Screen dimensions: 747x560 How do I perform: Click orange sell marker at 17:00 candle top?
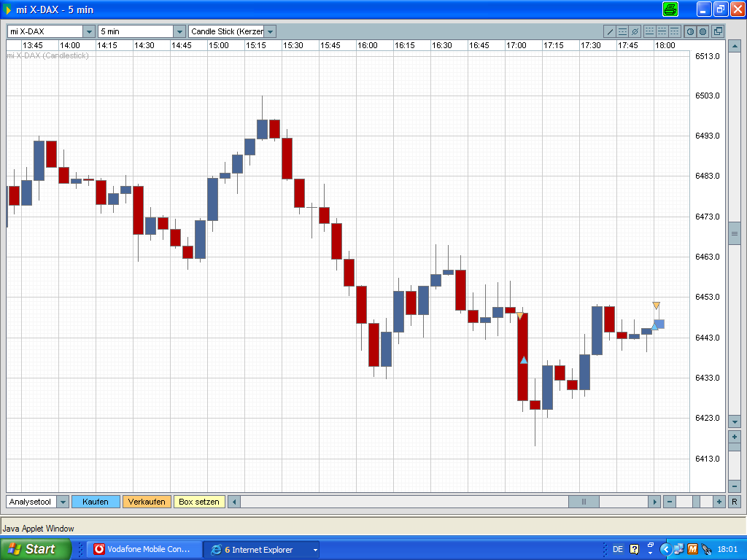click(519, 316)
